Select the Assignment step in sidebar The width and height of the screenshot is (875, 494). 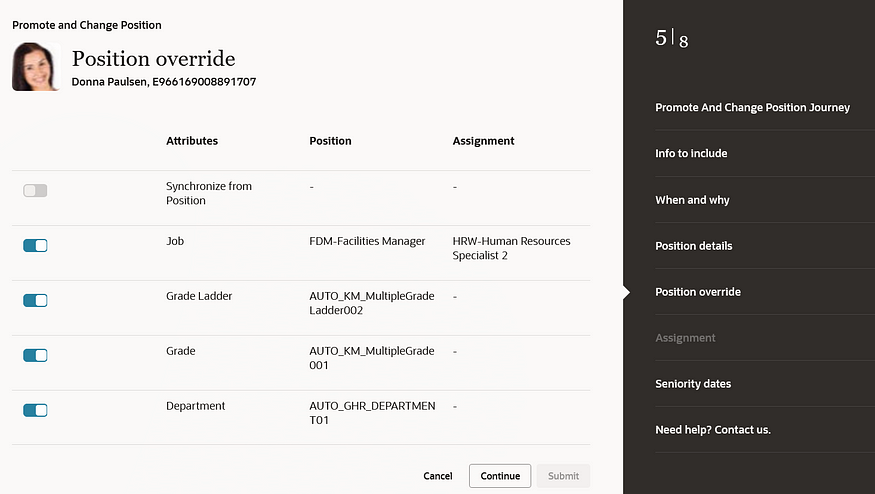point(685,338)
